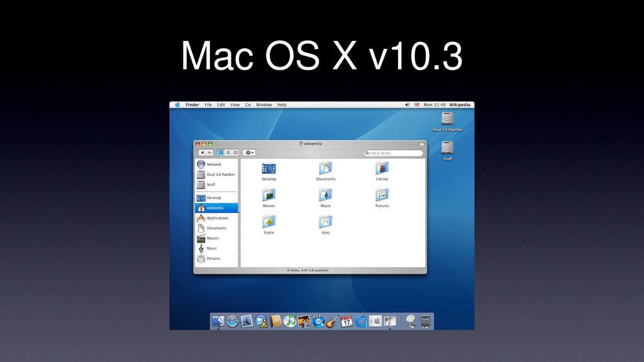Open GarageBand guitar icon in Dock
The height and width of the screenshot is (362, 644).
(x=332, y=321)
